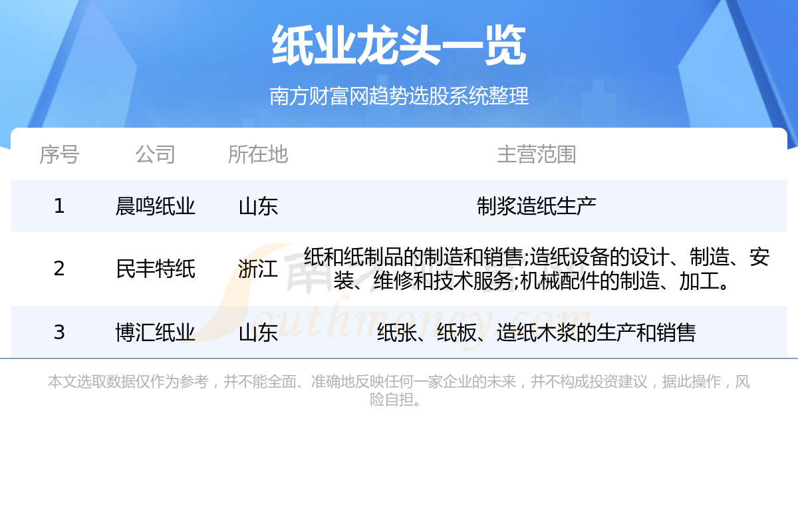Click 山东 in the 晨鸣纸业 row
Screen dimensions: 798x532
(x=258, y=206)
